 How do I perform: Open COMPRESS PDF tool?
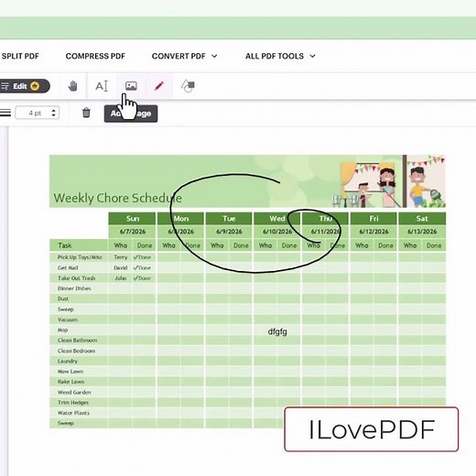[x=95, y=56]
